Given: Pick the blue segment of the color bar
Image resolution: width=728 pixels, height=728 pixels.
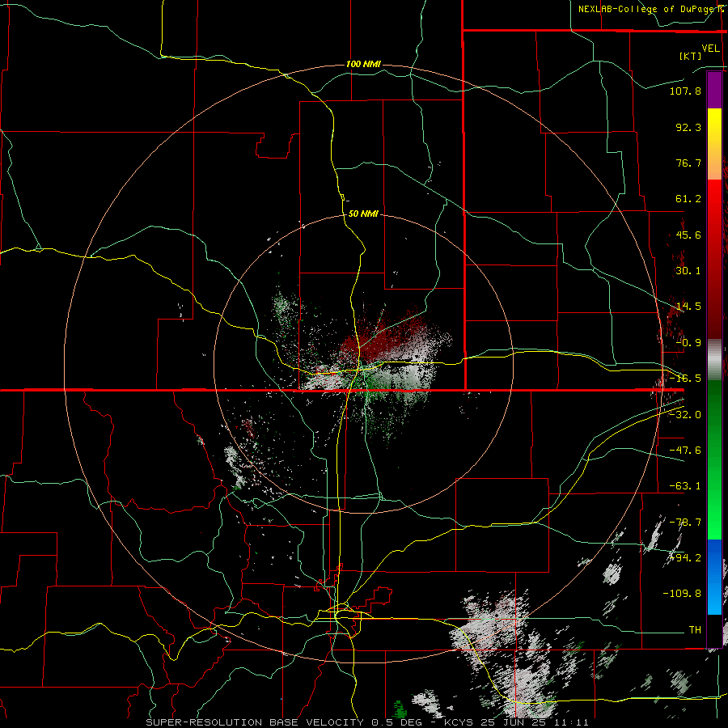Looking at the screenshot, I should (714, 577).
